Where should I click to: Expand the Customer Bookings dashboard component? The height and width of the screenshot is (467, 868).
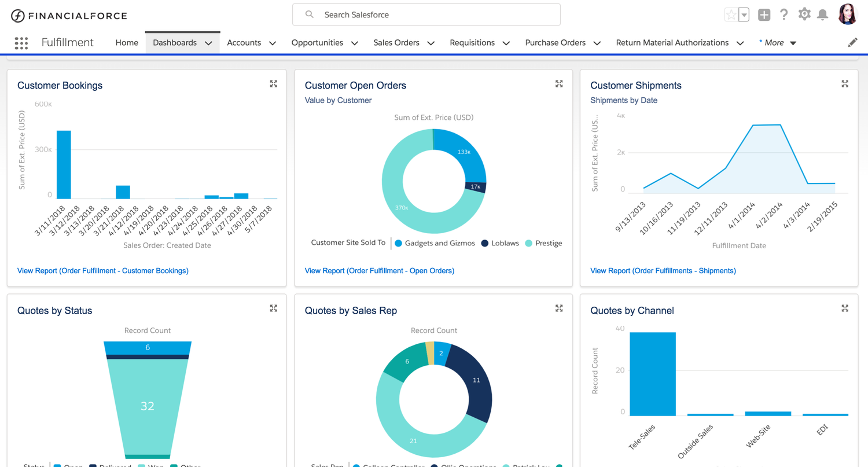[273, 83]
